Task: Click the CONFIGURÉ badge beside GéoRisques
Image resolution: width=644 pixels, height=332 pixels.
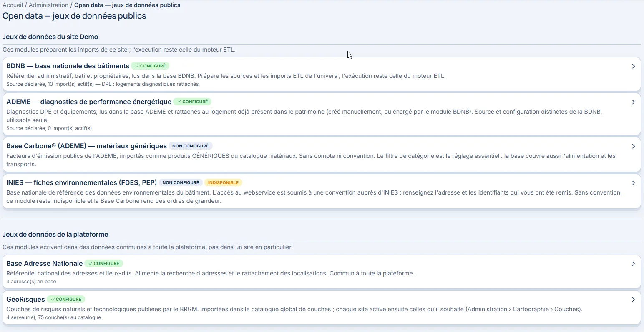Action: pos(66,299)
